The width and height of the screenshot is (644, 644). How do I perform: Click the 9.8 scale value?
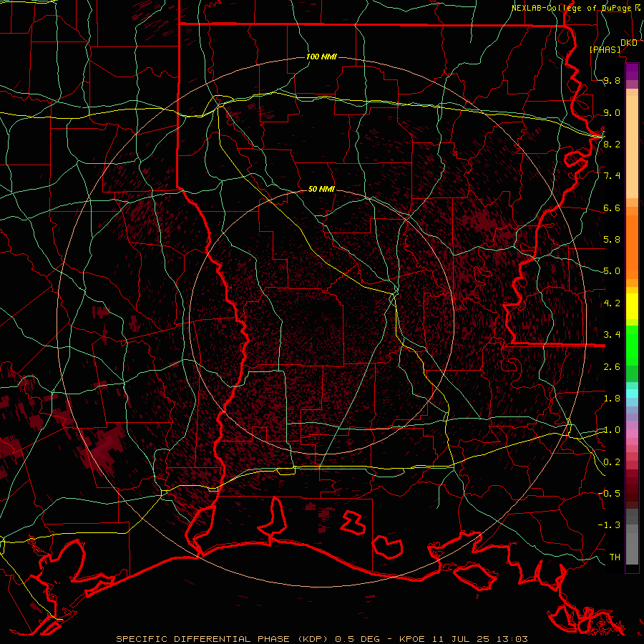[x=612, y=81]
